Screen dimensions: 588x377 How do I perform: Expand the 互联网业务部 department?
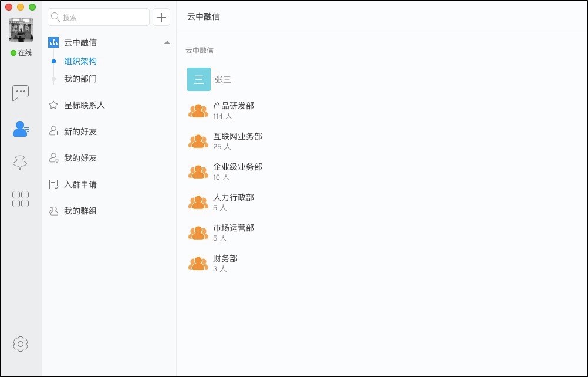[198, 140]
